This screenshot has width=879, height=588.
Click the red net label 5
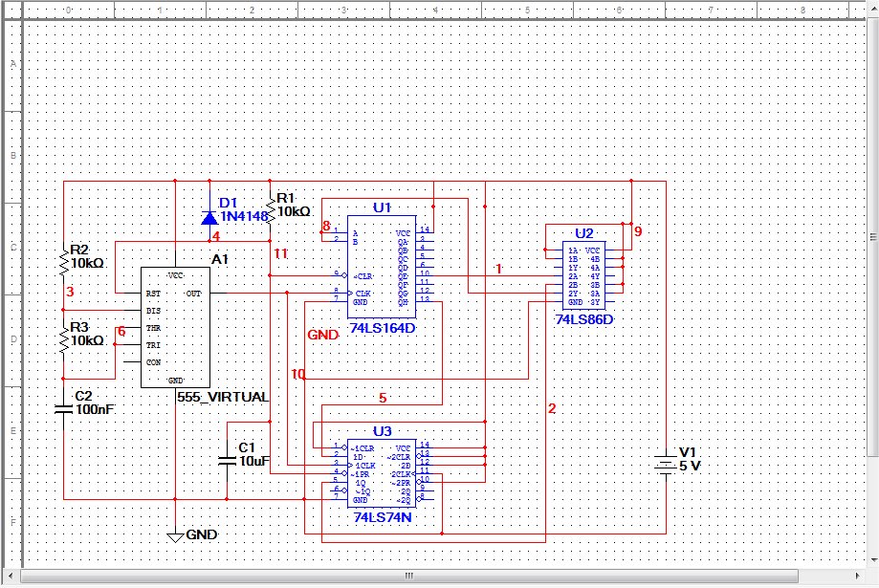383,398
